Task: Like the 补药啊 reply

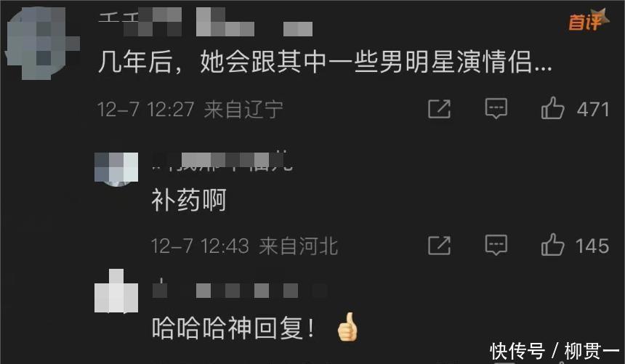Action: point(552,244)
